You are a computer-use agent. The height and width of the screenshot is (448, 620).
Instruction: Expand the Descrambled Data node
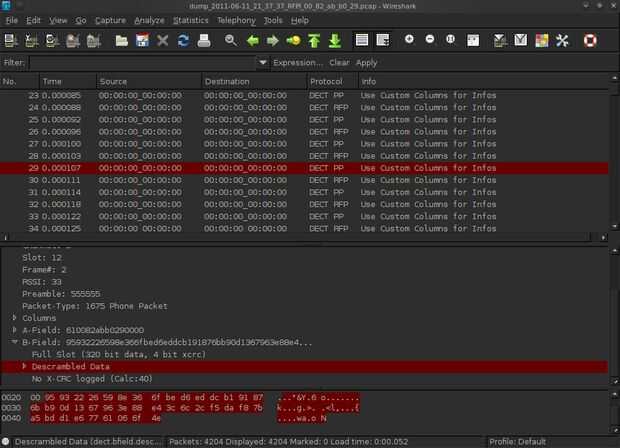tap(24, 366)
